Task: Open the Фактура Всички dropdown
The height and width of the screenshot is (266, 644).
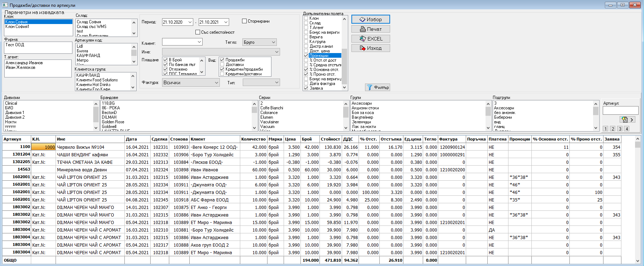Action: [216, 82]
